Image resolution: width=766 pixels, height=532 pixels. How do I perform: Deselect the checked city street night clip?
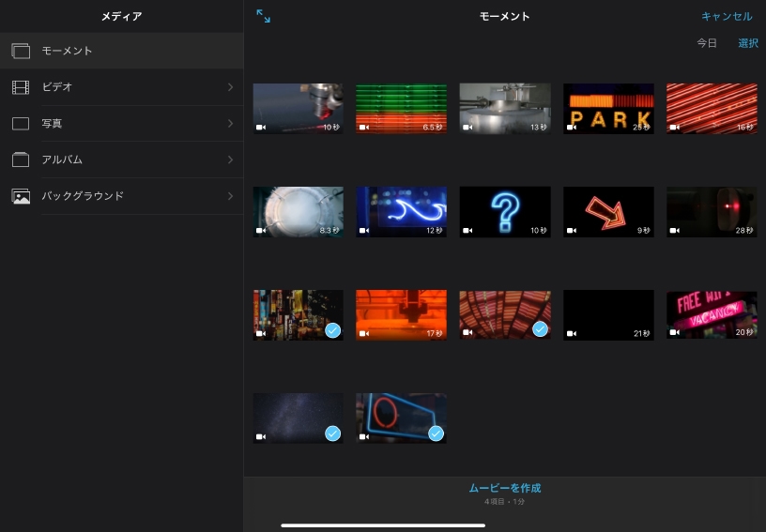coord(332,329)
